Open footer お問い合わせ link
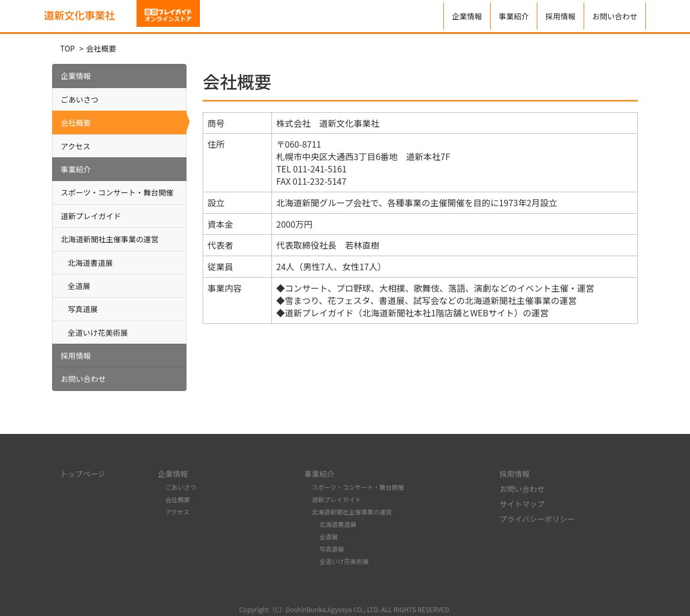The width and height of the screenshot is (690, 616). [522, 489]
